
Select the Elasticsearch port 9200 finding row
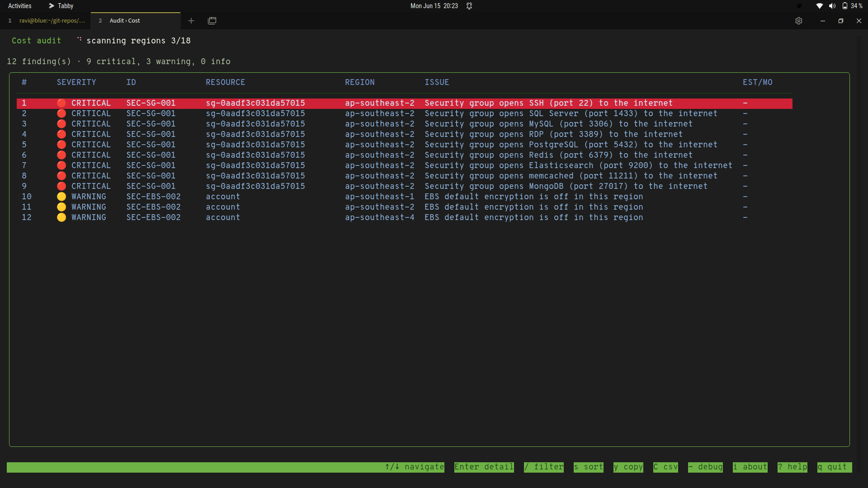[x=405, y=166]
